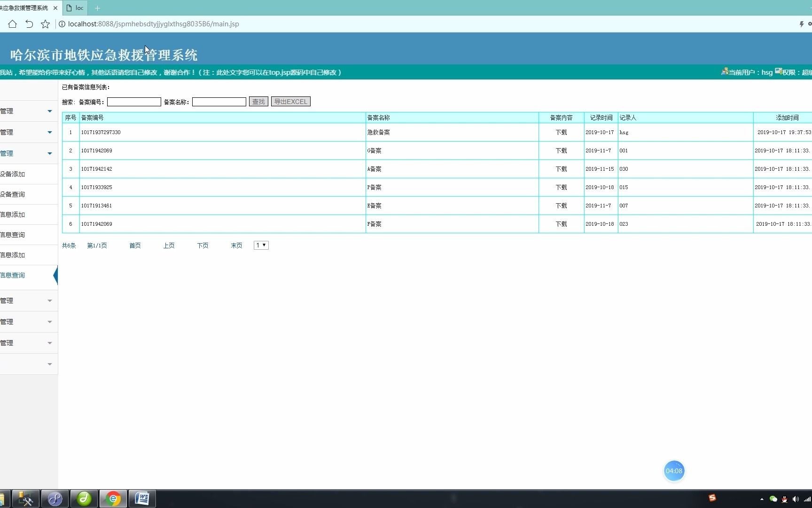Expand the 管理 menu below highlighted 信息查询
The height and width of the screenshot is (508, 812).
pyautogui.click(x=29, y=301)
